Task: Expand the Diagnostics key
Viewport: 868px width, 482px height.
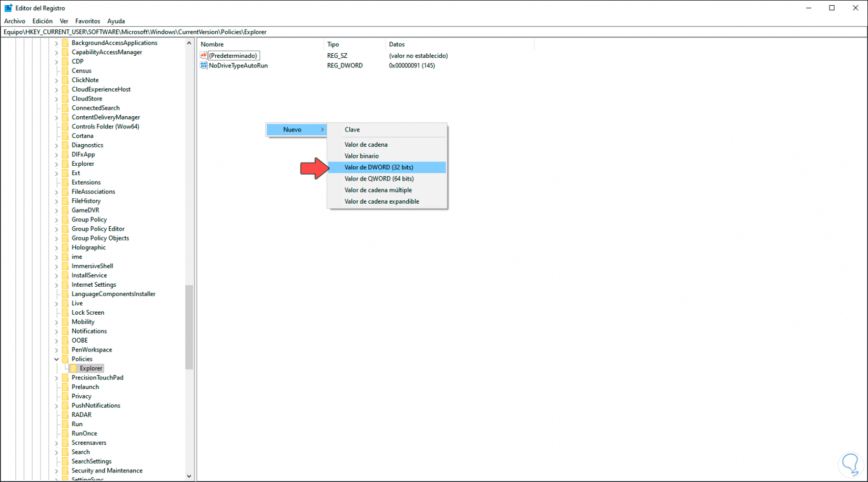Action: pos(57,145)
